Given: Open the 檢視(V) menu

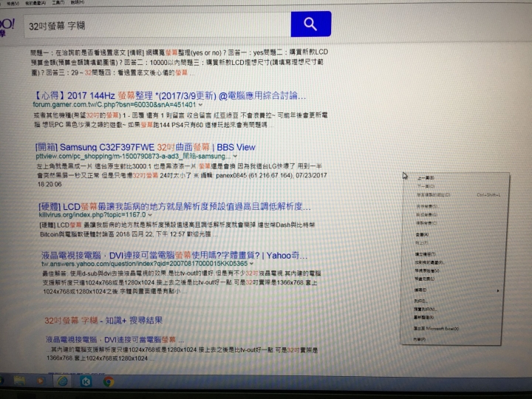Looking at the screenshot, I should click(x=13, y=3).
